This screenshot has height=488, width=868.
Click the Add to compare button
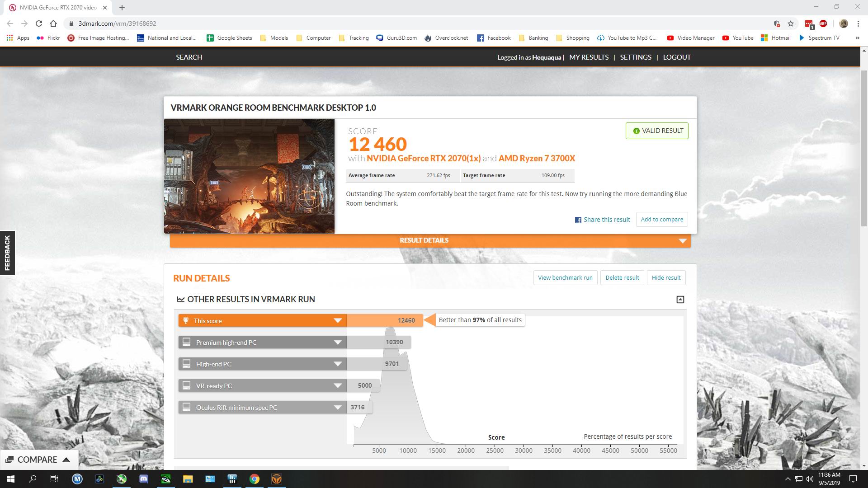pos(662,219)
